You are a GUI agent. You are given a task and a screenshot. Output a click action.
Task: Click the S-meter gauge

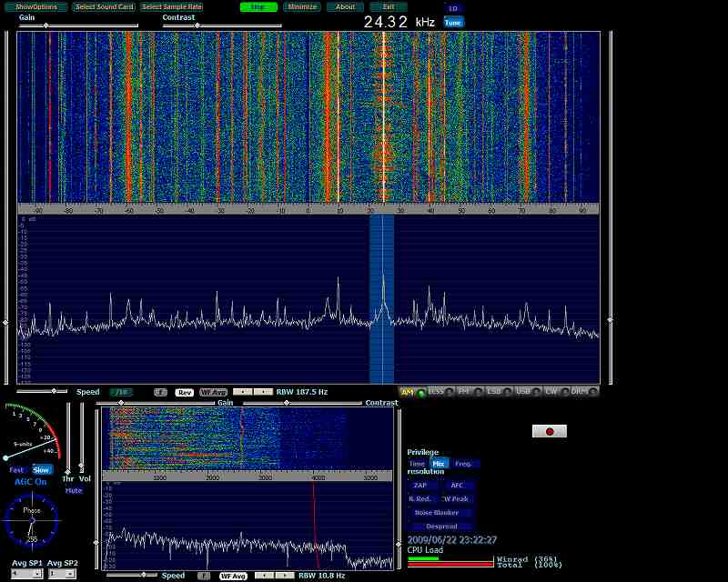[x=33, y=435]
